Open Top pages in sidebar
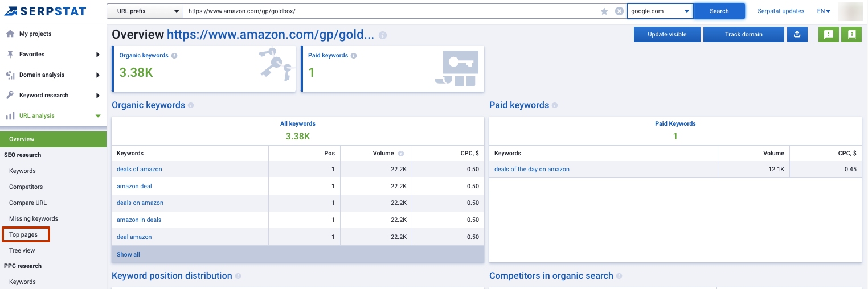The image size is (868, 289). click(26, 234)
